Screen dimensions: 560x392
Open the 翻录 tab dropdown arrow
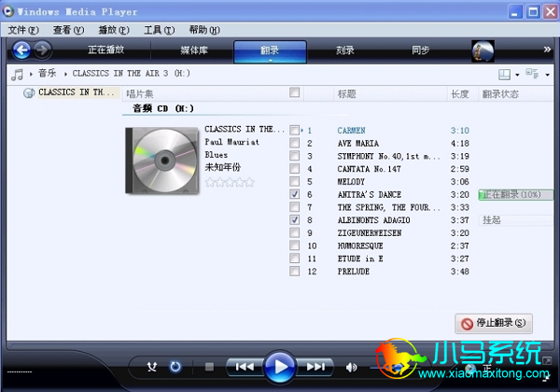(x=271, y=61)
